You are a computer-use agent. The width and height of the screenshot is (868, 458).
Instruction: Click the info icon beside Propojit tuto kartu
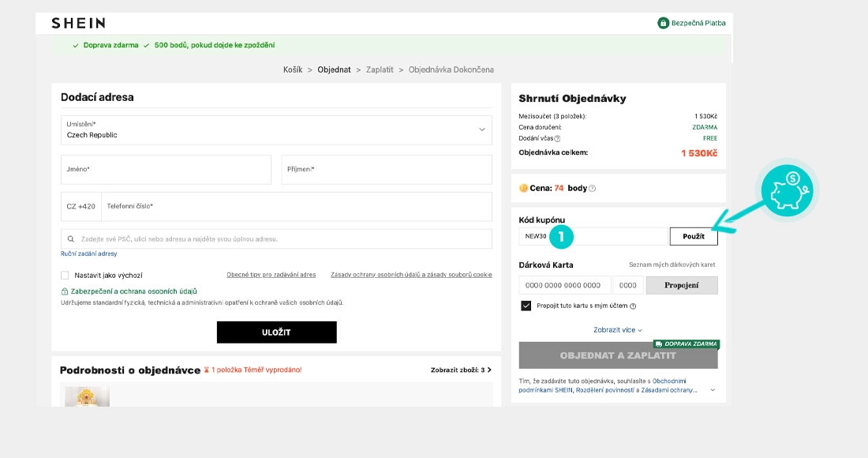633,306
